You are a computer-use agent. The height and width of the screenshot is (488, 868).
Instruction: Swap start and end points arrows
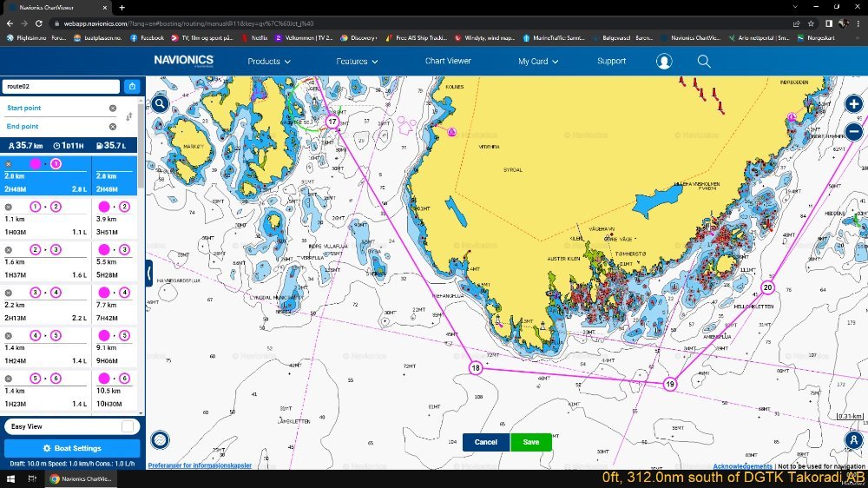pyautogui.click(x=129, y=117)
